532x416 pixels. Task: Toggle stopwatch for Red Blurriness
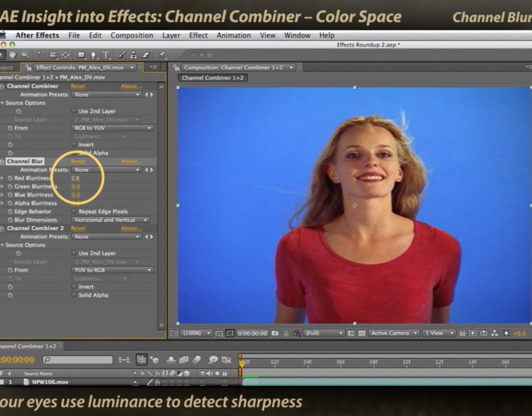pyautogui.click(x=10, y=178)
